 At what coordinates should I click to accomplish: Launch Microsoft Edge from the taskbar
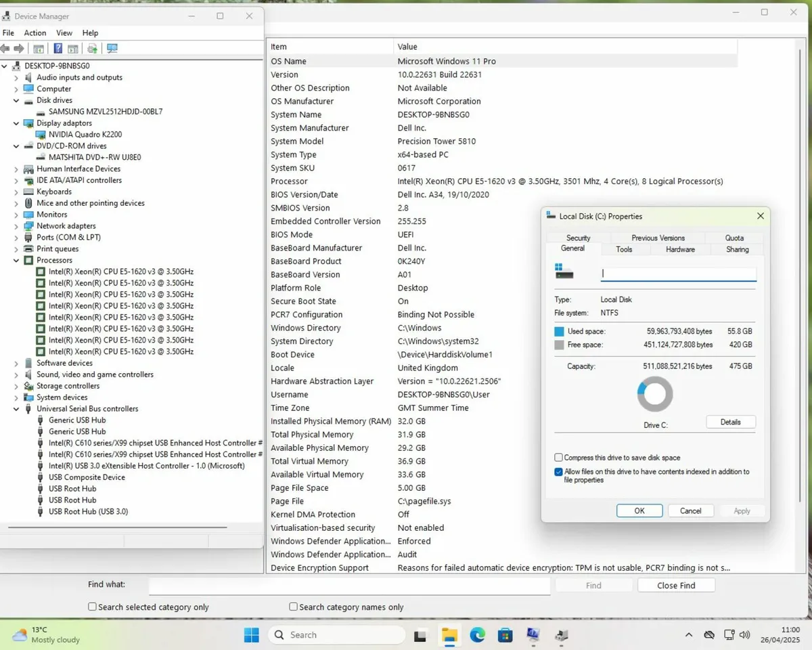478,635
